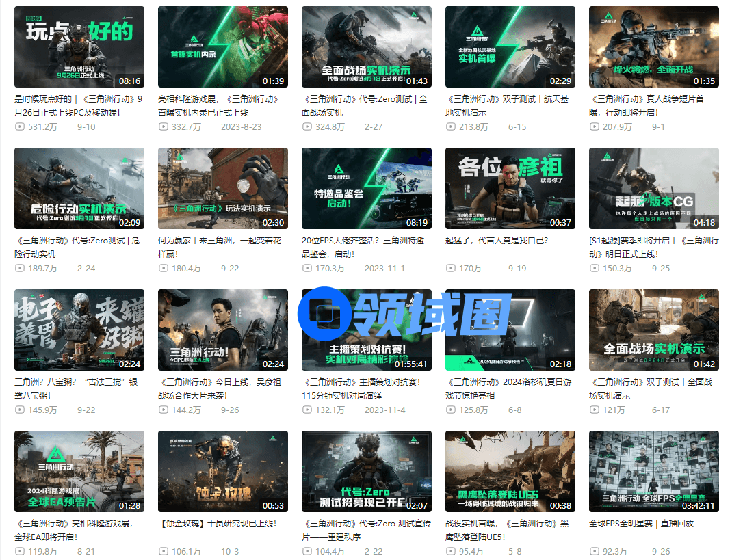Click the play-count icon next to 92.3万
Viewport: 730px width, 560px height.
[x=594, y=552]
